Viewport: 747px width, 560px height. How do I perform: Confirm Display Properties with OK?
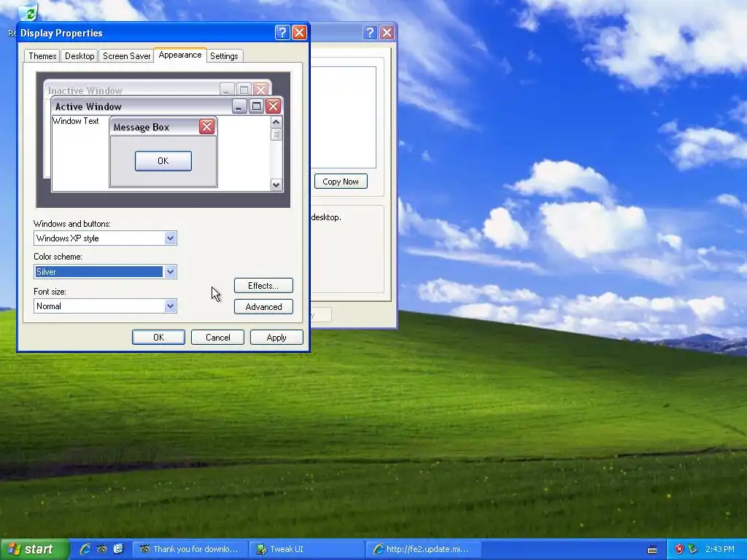tap(158, 337)
